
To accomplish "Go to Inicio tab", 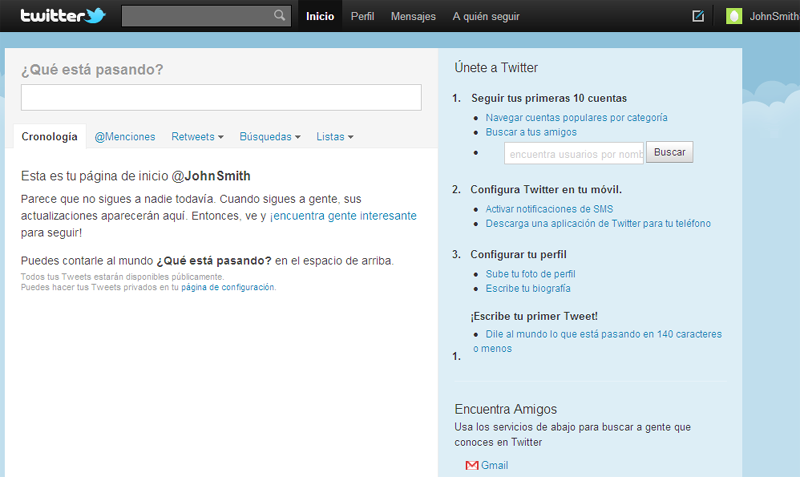I will (320, 16).
